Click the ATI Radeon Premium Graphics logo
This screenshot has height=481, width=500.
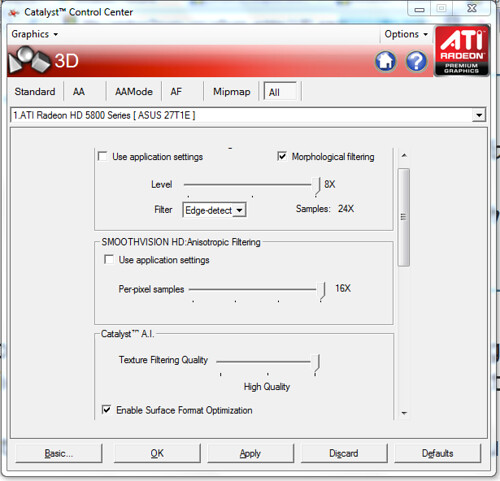click(462, 51)
